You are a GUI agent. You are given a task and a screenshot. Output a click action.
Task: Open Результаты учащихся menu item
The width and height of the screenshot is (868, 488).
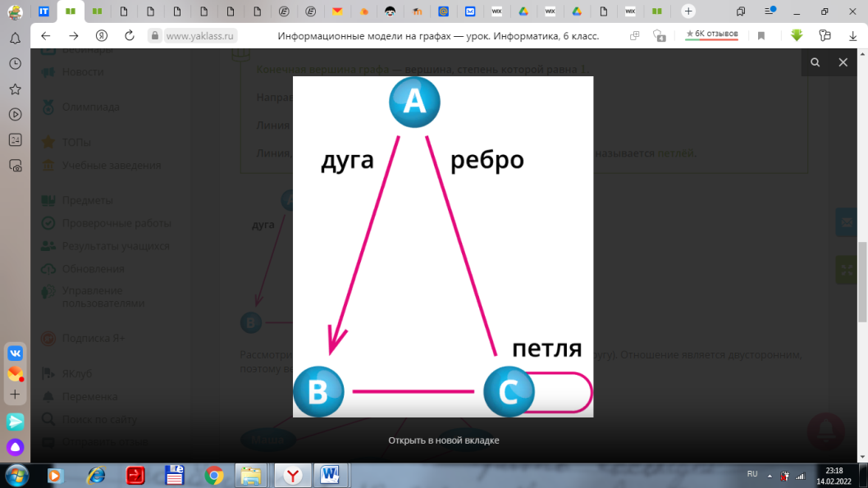(x=116, y=246)
